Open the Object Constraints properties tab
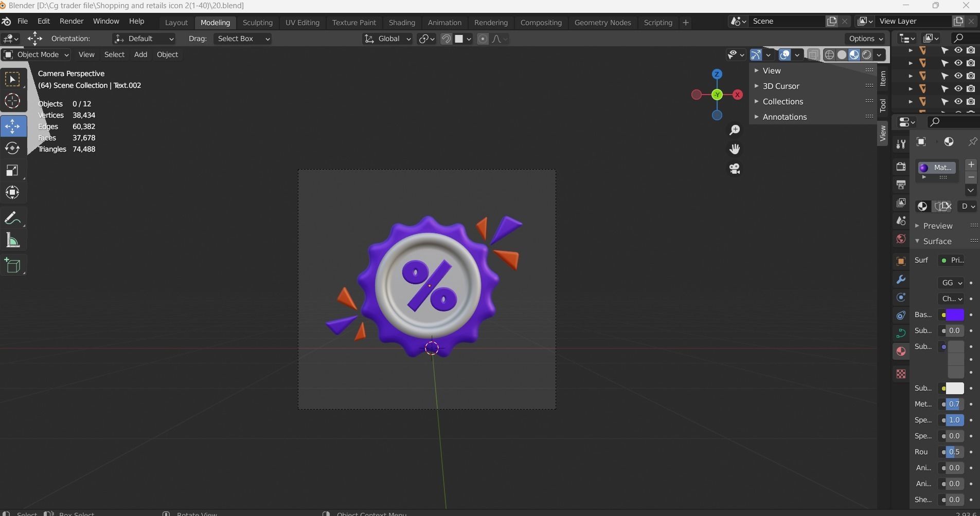 click(901, 315)
